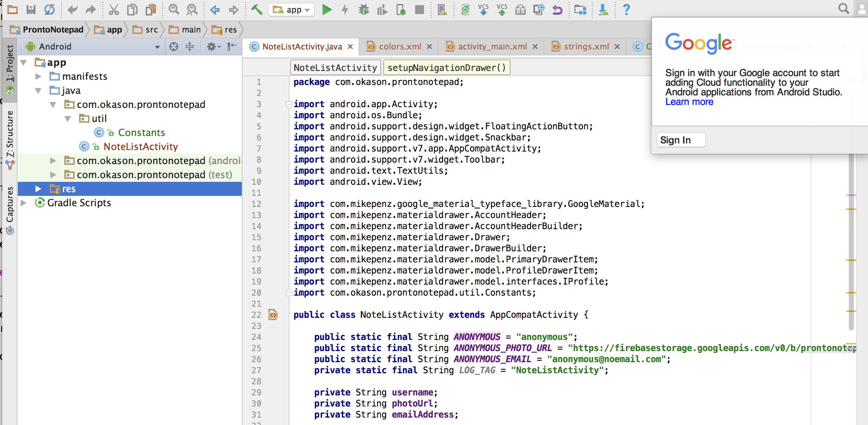Click the Sign In button
868x425 pixels.
click(681, 140)
